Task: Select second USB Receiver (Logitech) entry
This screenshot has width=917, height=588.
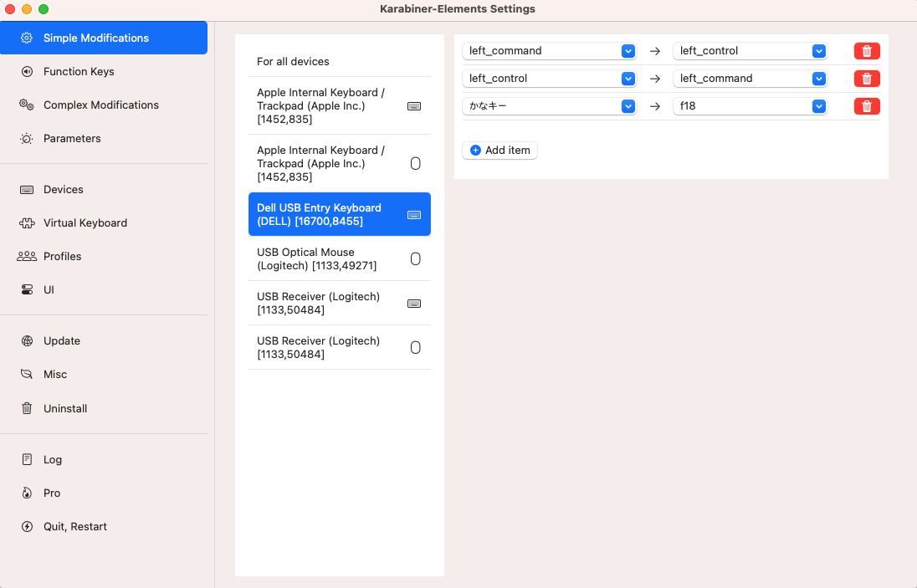Action: (x=339, y=348)
